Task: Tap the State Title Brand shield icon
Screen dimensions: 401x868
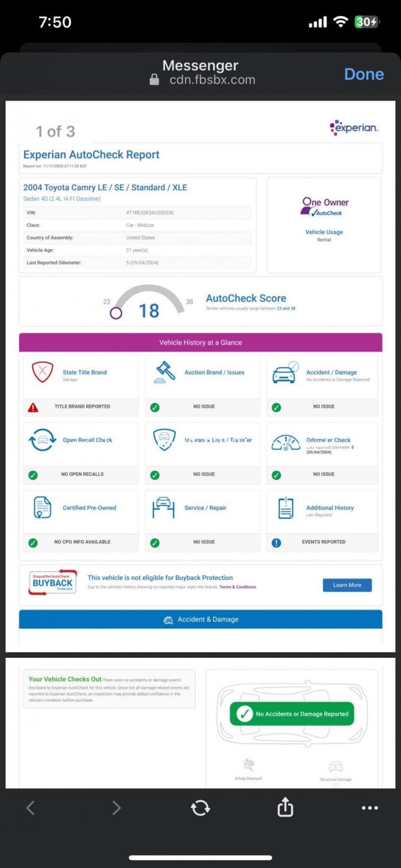Action: pos(42,372)
